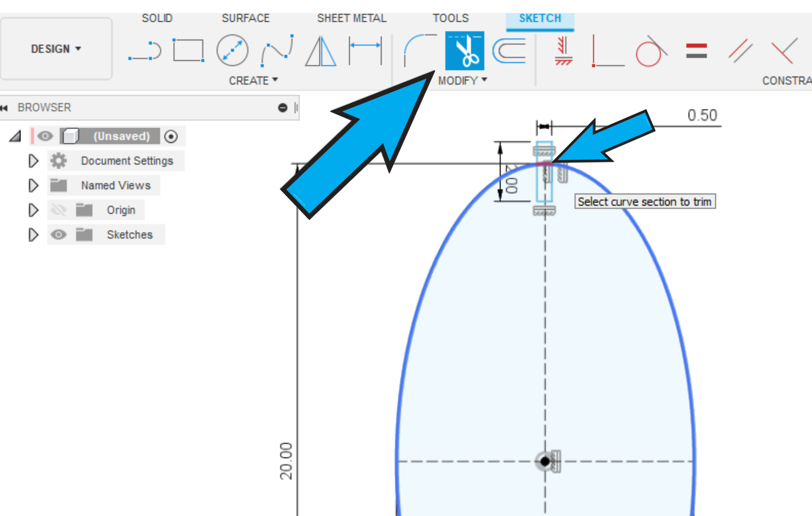Click the Mirror sketch tool
The width and height of the screenshot is (812, 516).
pos(320,51)
